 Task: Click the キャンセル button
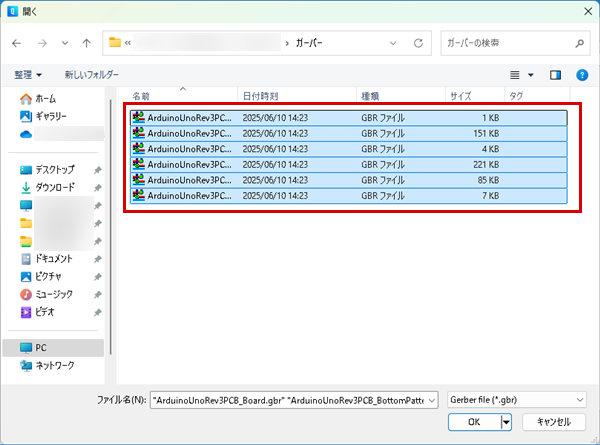click(554, 422)
